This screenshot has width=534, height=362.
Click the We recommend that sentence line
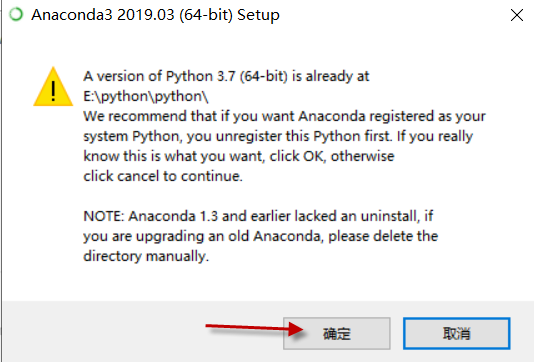pyautogui.click(x=284, y=116)
